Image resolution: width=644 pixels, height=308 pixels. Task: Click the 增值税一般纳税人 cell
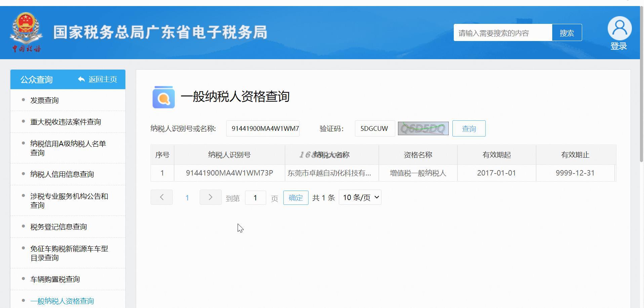coord(418,173)
